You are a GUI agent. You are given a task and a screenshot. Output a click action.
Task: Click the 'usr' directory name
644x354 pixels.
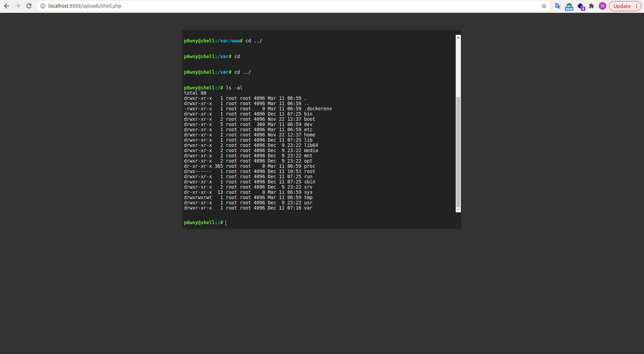click(x=308, y=203)
